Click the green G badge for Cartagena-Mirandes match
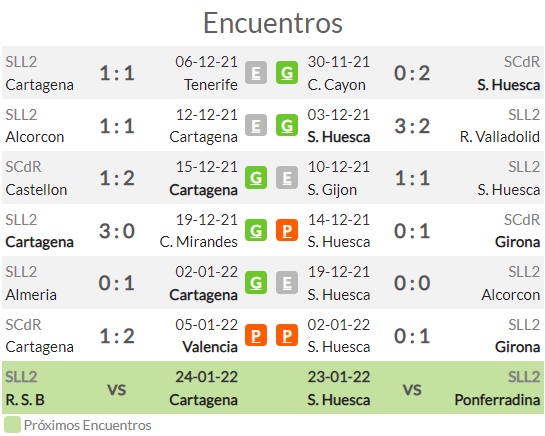 (x=256, y=230)
